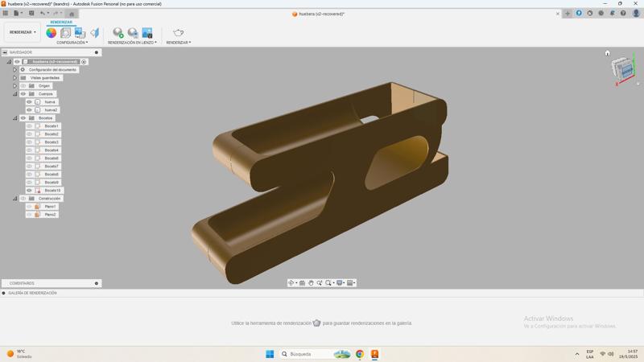The image size is (644, 362).
Task: Toggle visibility of the Bocetos folder
Action: point(23,118)
